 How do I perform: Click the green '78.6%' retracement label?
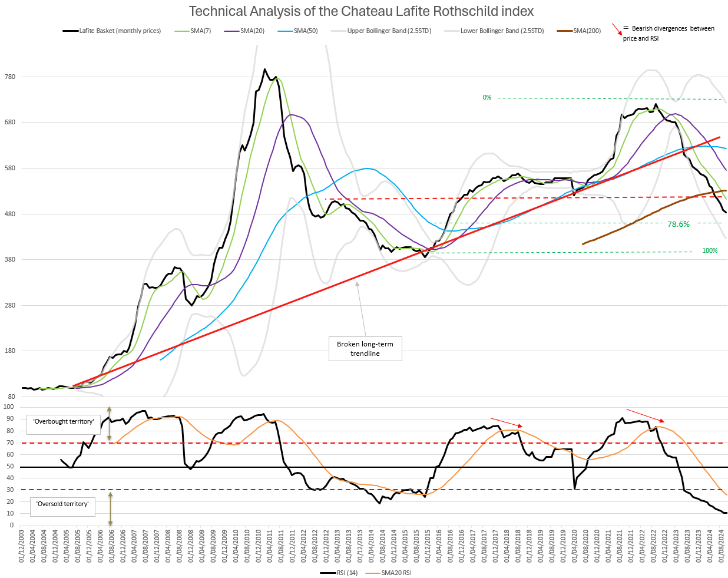[679, 224]
